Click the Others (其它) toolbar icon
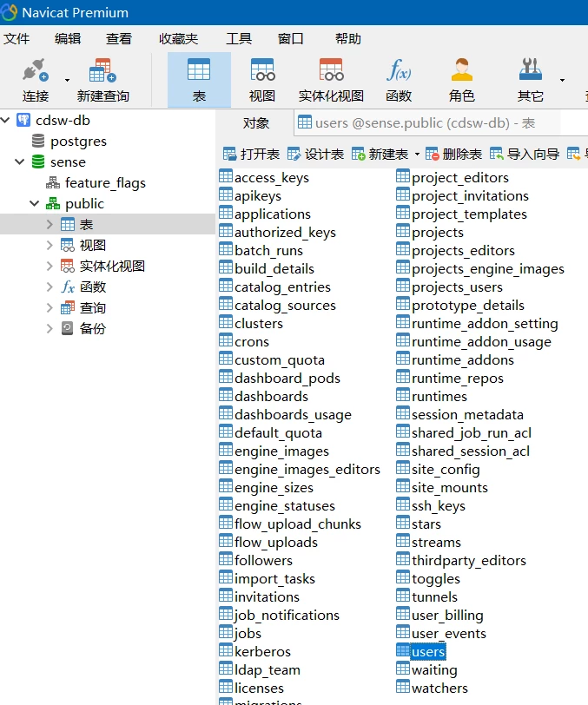588x705 pixels. (x=531, y=70)
